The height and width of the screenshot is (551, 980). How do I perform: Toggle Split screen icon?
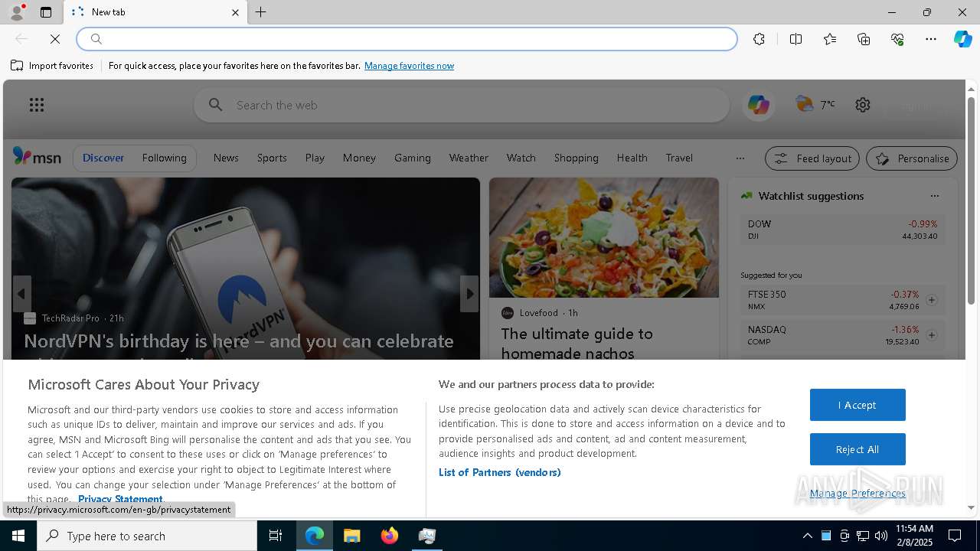(795, 39)
